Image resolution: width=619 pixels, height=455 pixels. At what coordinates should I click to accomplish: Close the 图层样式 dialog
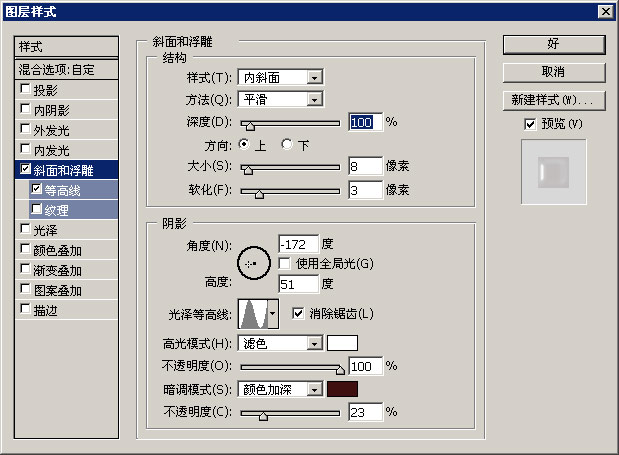[x=606, y=11]
